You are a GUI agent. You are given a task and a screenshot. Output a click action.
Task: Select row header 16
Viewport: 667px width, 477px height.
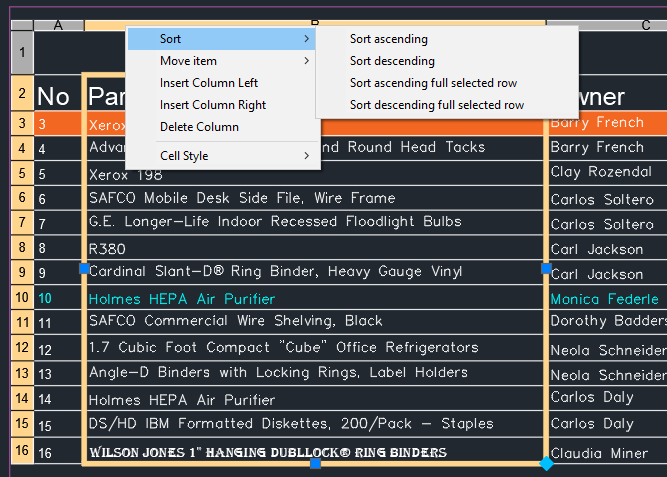pyautogui.click(x=22, y=450)
